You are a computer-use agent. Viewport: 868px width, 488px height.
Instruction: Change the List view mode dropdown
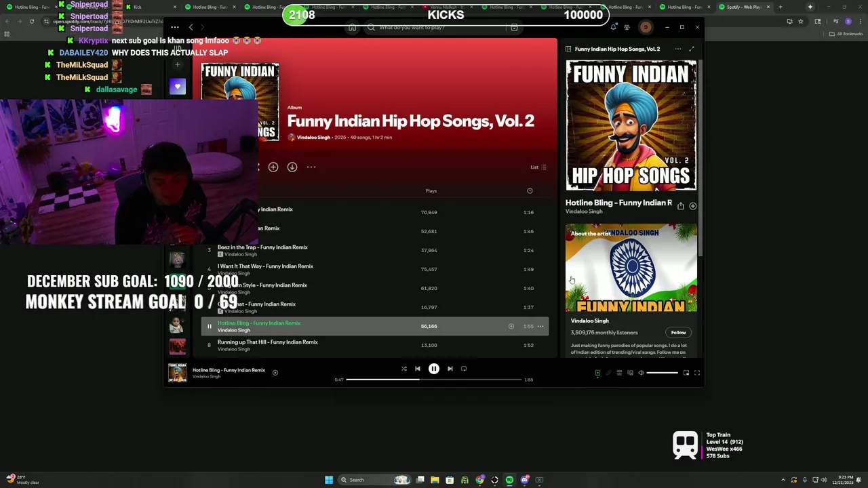[538, 167]
